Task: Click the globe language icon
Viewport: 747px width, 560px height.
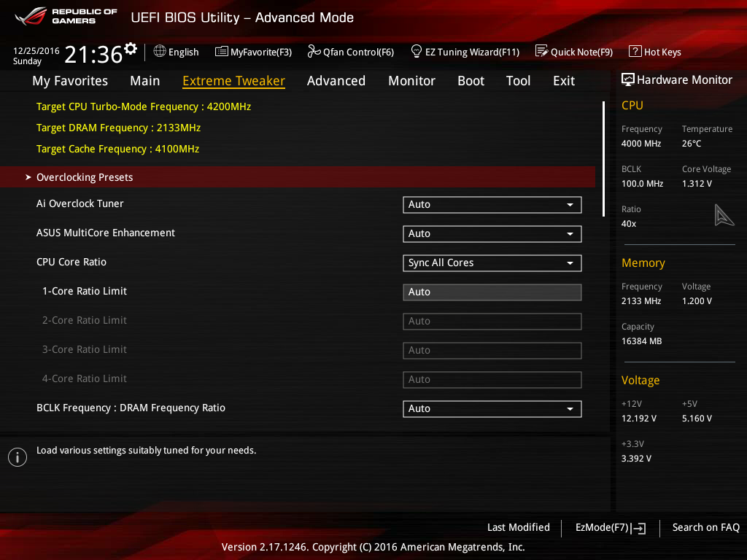Action: [x=160, y=51]
